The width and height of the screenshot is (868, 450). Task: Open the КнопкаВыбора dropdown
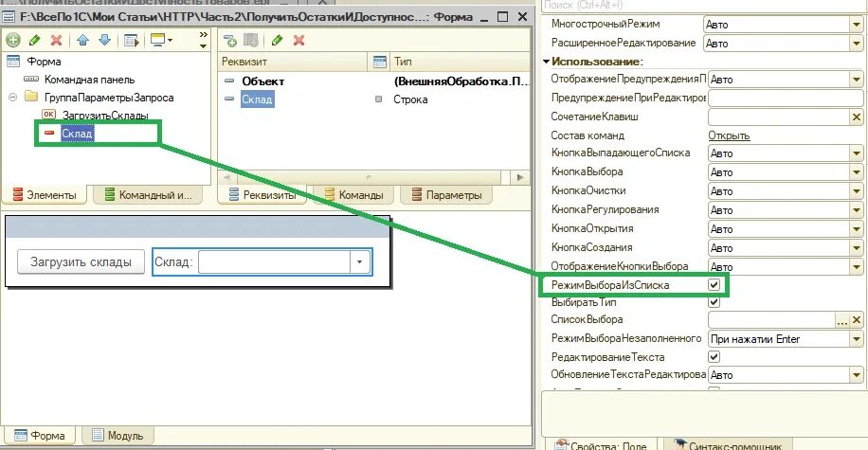[857, 172]
